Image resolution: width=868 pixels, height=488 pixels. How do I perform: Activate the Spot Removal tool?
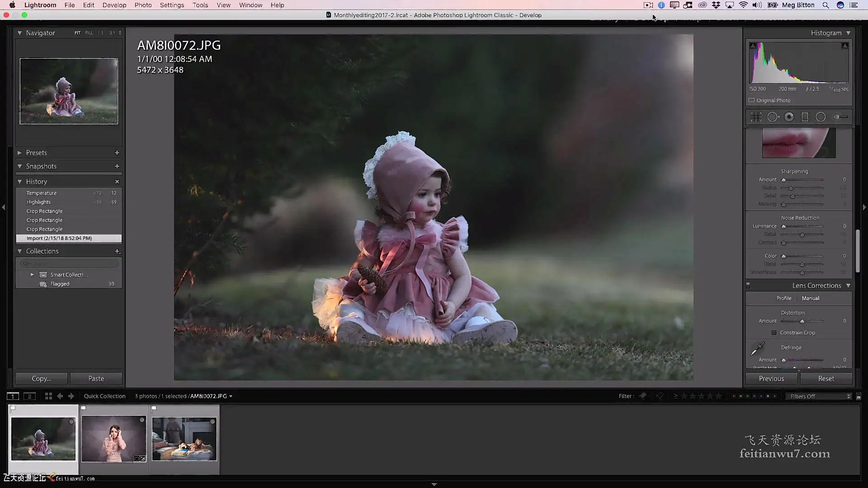773,117
